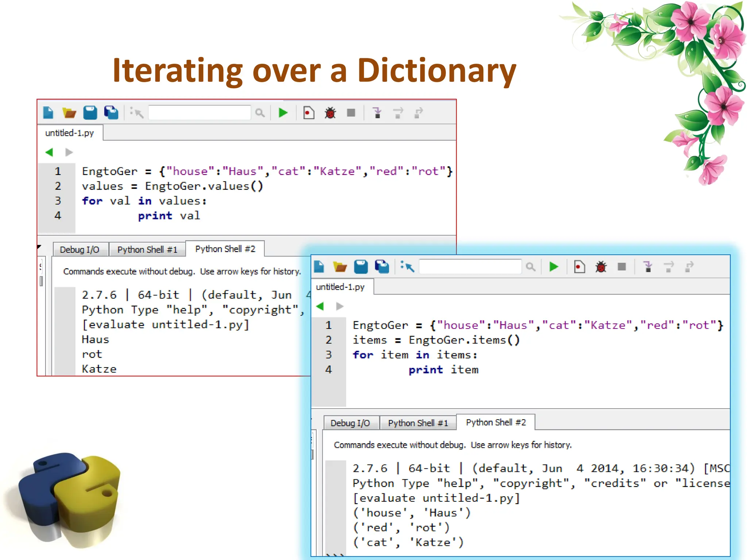Open file using folder icon, upper toolbar
The width and height of the screenshot is (747, 560).
[x=69, y=113]
